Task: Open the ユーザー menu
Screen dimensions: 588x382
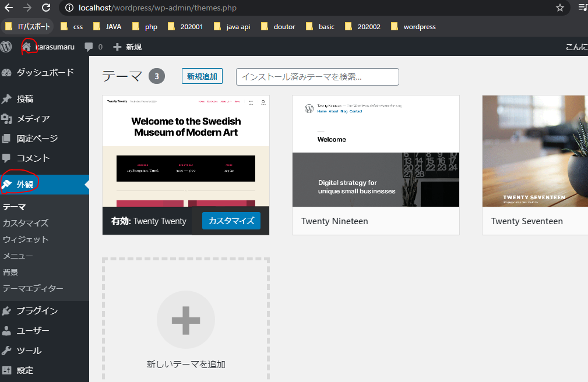Action: click(x=45, y=331)
